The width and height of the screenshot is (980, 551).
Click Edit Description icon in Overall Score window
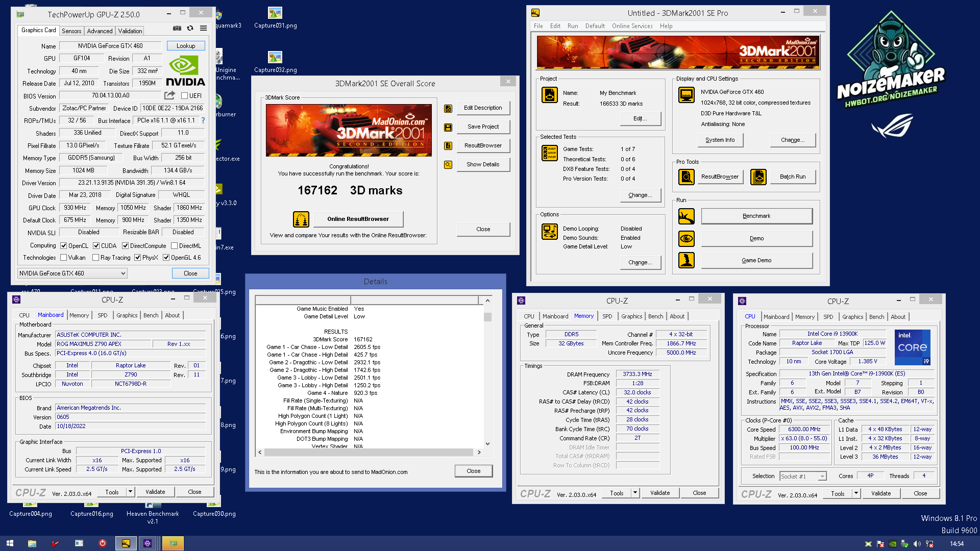point(448,108)
